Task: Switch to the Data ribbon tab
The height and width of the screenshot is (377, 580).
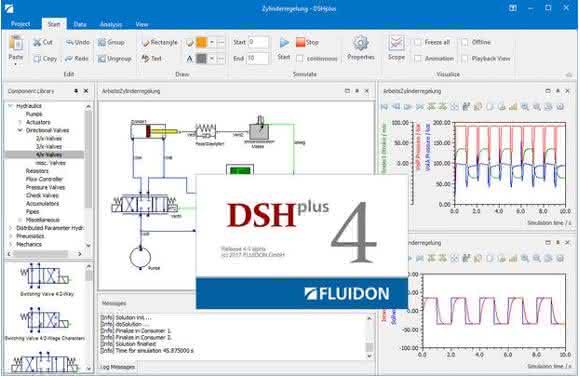Action: [80, 24]
